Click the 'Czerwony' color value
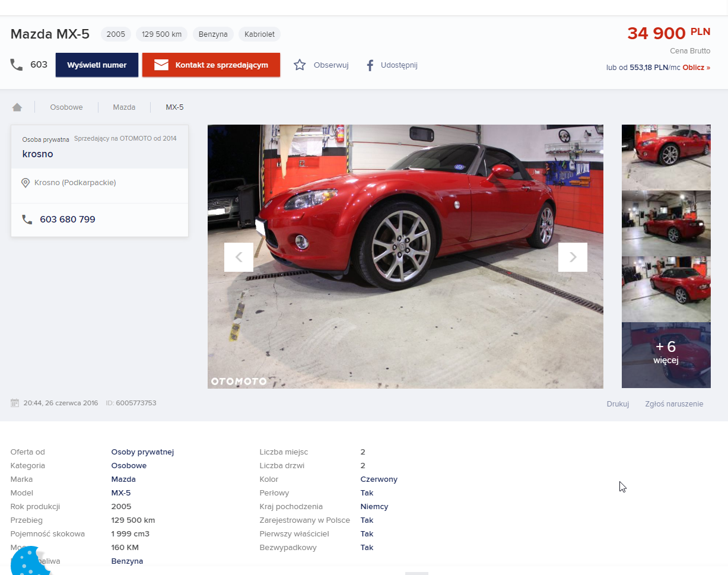 379,479
